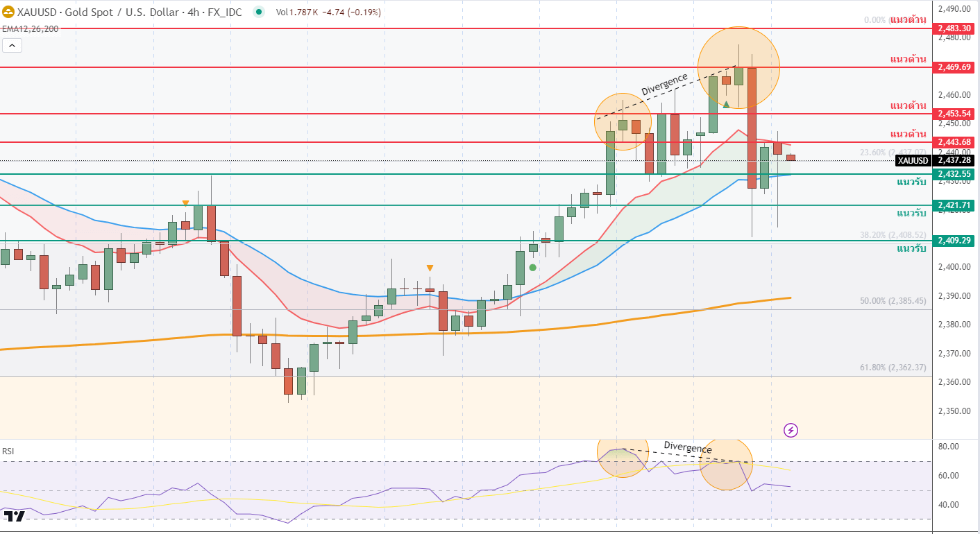Image resolution: width=980 pixels, height=534 pixels.
Task: Click the 2,483.30 resistance price label
Action: point(954,28)
